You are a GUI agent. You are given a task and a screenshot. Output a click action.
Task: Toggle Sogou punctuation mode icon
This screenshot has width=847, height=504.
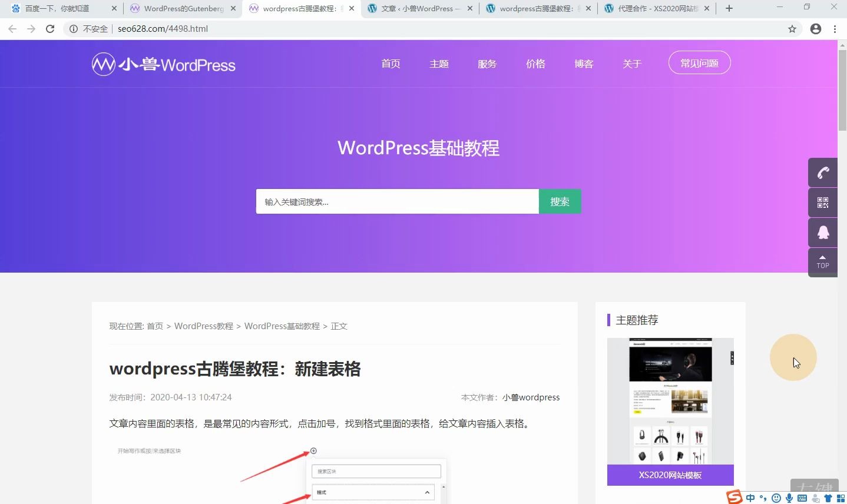click(763, 498)
